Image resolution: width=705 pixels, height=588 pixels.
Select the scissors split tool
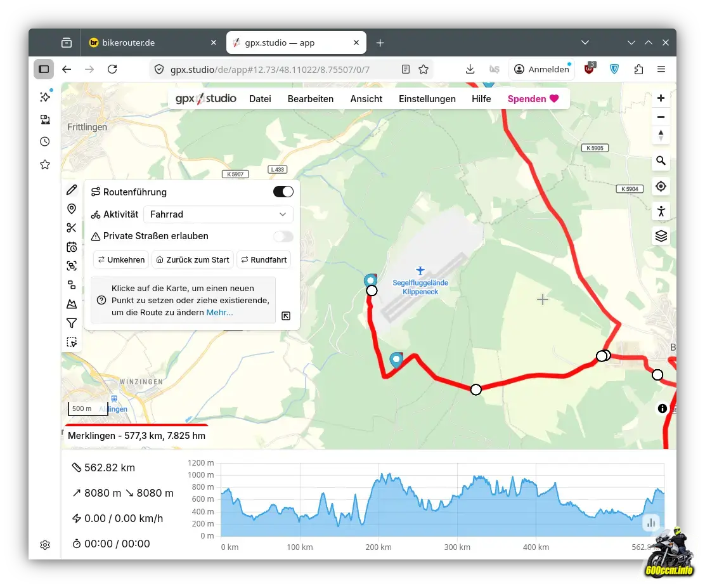[x=72, y=228]
